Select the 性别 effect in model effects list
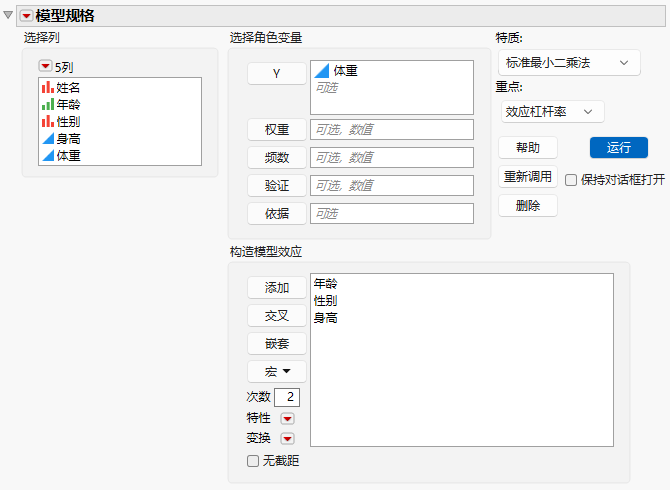 tap(326, 301)
